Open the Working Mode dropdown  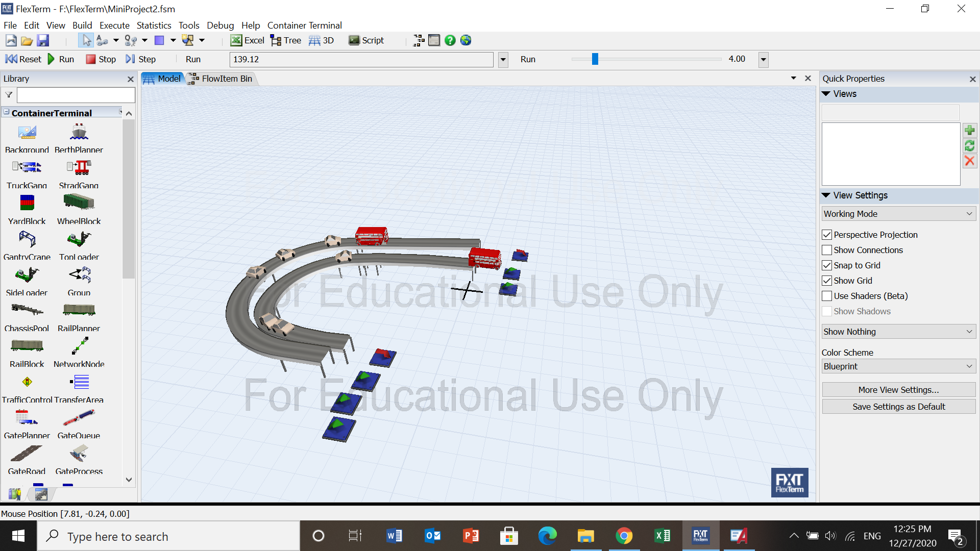coord(898,214)
